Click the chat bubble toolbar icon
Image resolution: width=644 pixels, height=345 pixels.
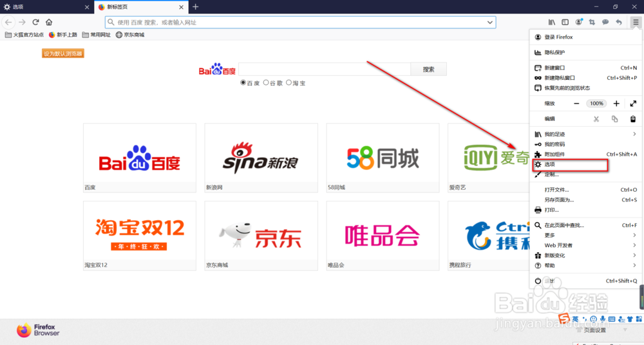tap(605, 22)
